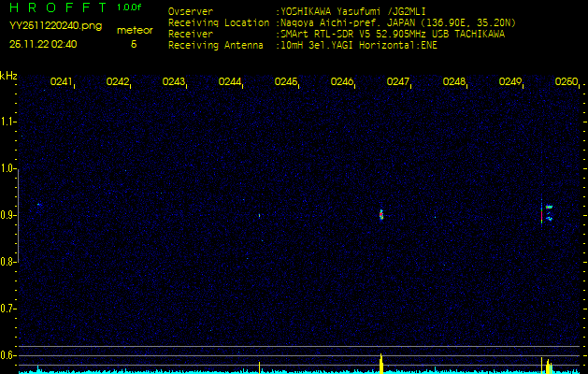588x374 pixels.
Task: Click the tallest yellow peak in power strip
Action: [x=381, y=363]
